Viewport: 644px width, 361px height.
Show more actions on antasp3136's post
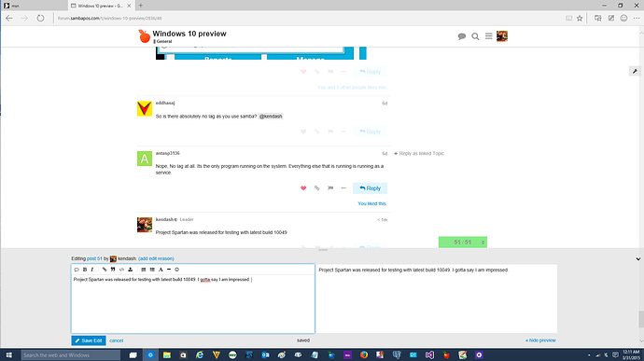point(343,188)
